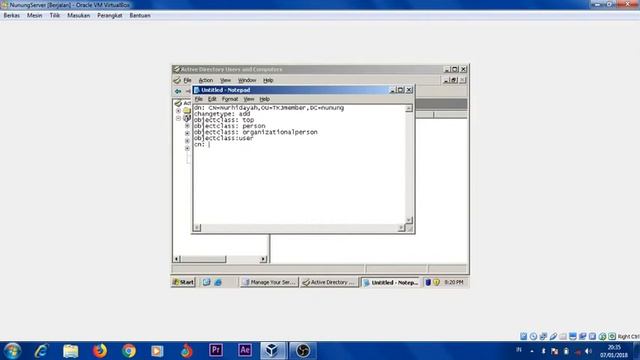Click Show Desktop quick launch icon
The image size is (640, 360).
(x=207, y=282)
